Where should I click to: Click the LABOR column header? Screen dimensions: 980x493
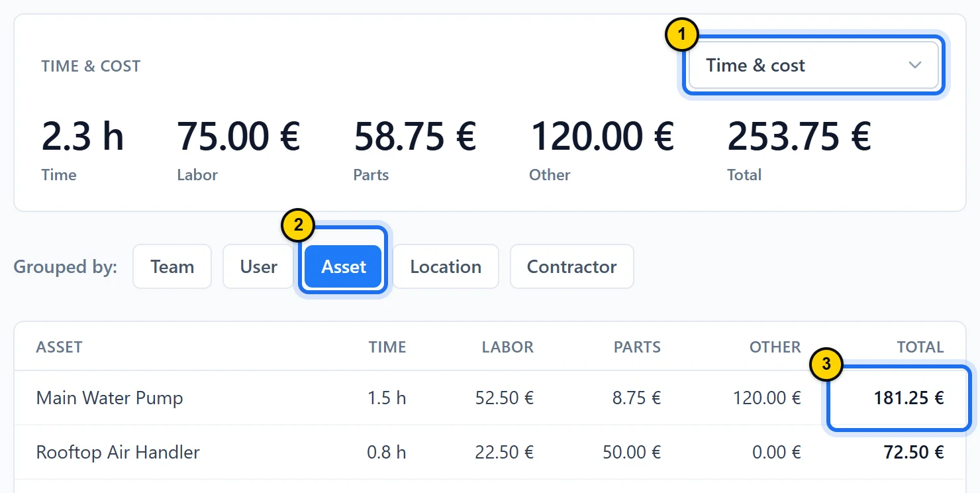tap(507, 347)
